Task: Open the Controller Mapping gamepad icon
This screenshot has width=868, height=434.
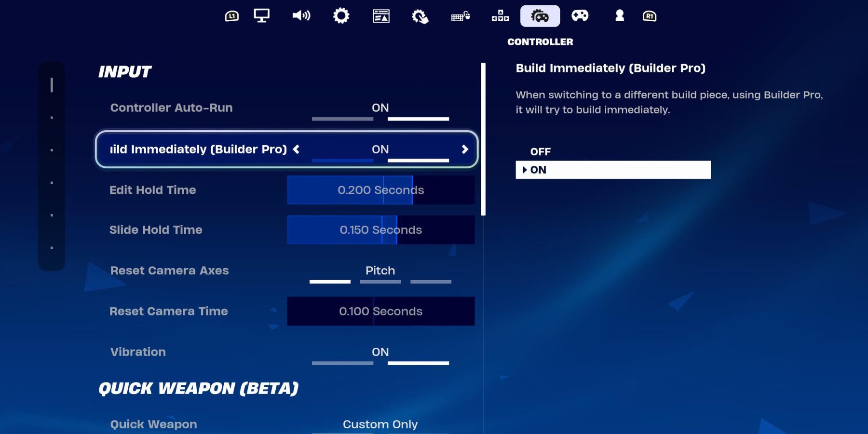Action: pos(580,16)
